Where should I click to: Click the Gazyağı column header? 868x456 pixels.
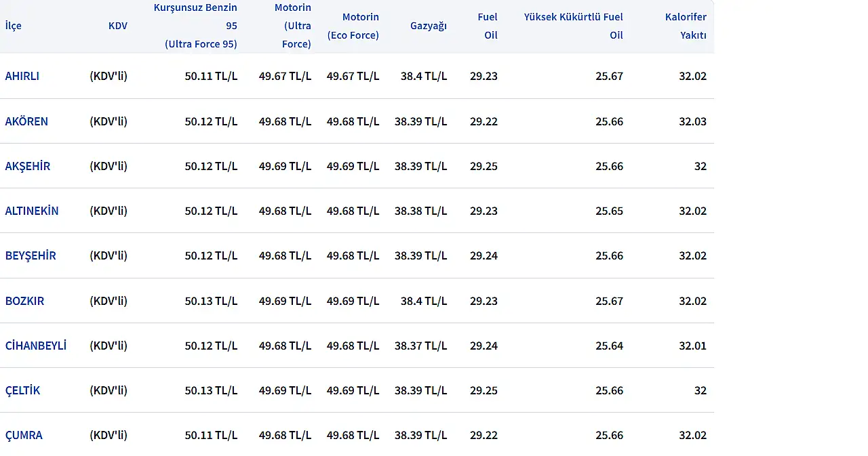429,26
